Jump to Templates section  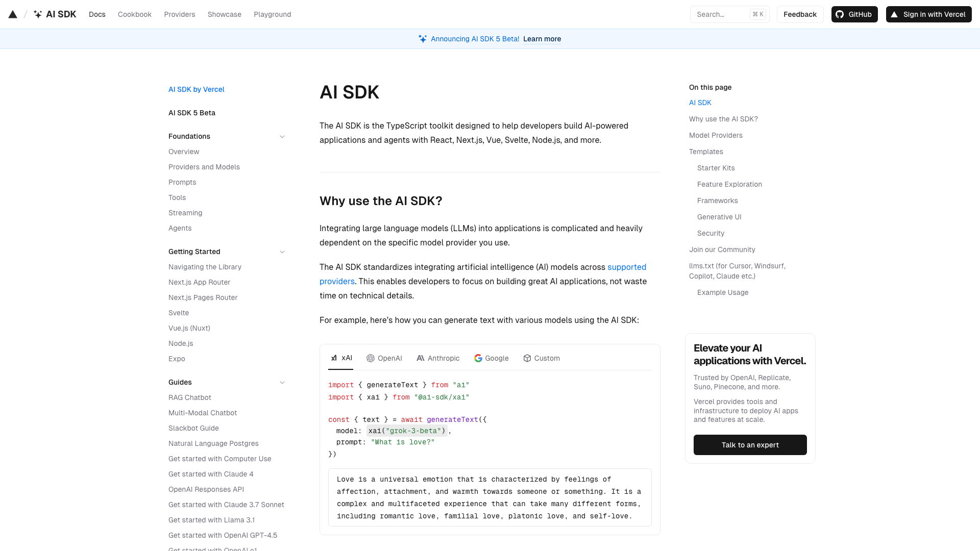coord(706,152)
